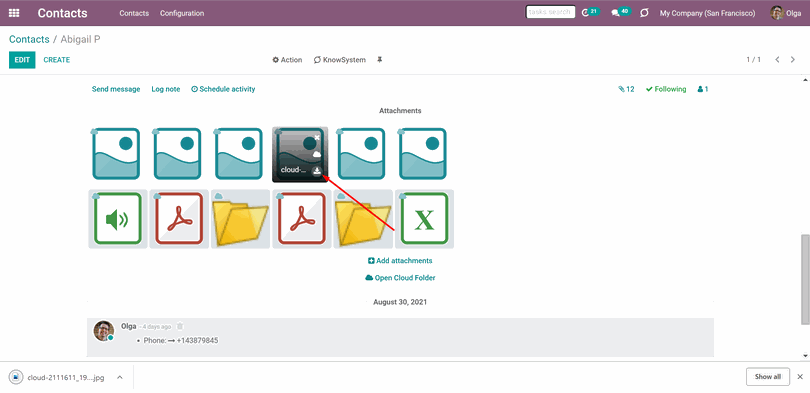Click the scrollbar down arrow
This screenshot has height=393, width=810.
pyautogui.click(x=804, y=355)
